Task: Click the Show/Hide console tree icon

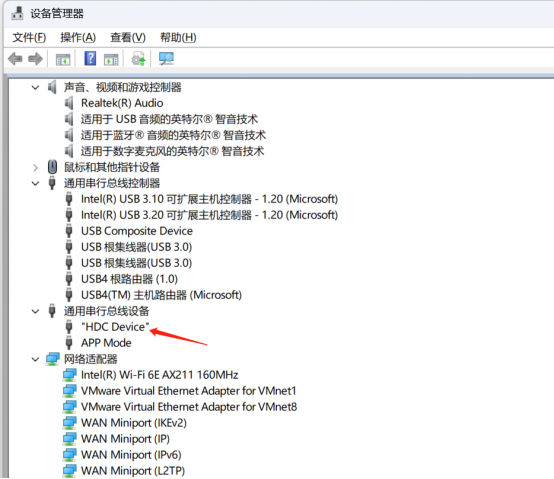Action: (x=63, y=60)
